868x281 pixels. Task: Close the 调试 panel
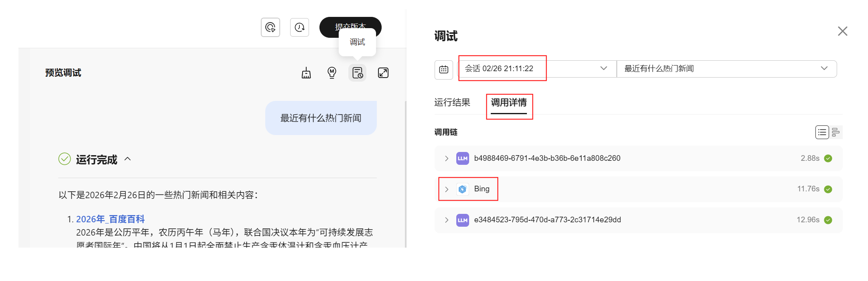tap(842, 31)
